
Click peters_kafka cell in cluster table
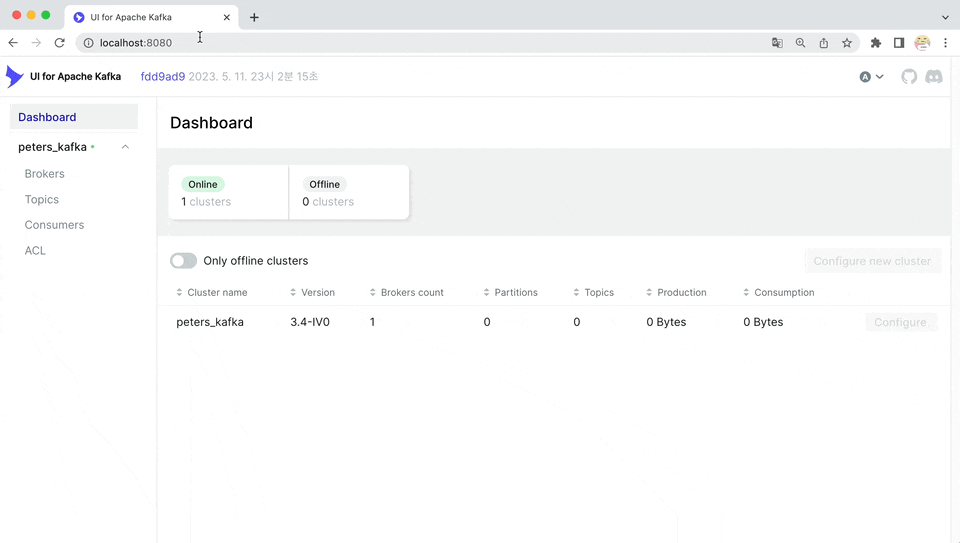tap(210, 322)
